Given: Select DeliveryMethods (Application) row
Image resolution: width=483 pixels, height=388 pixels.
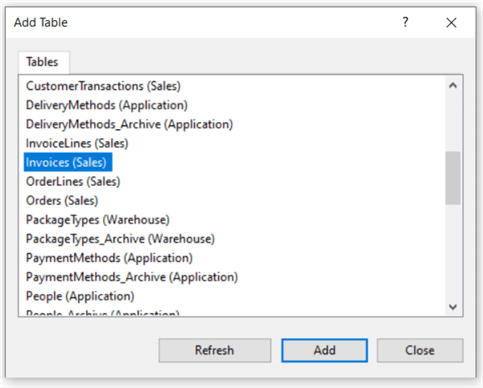Looking at the screenshot, I should coord(107,105).
